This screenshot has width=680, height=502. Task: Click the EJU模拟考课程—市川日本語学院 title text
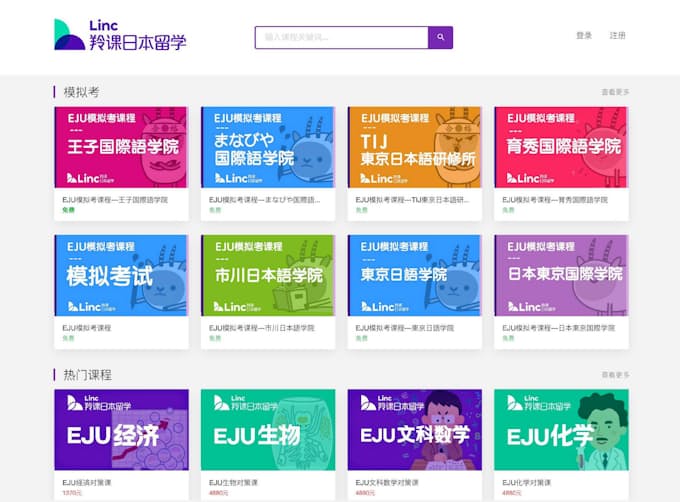point(262,328)
